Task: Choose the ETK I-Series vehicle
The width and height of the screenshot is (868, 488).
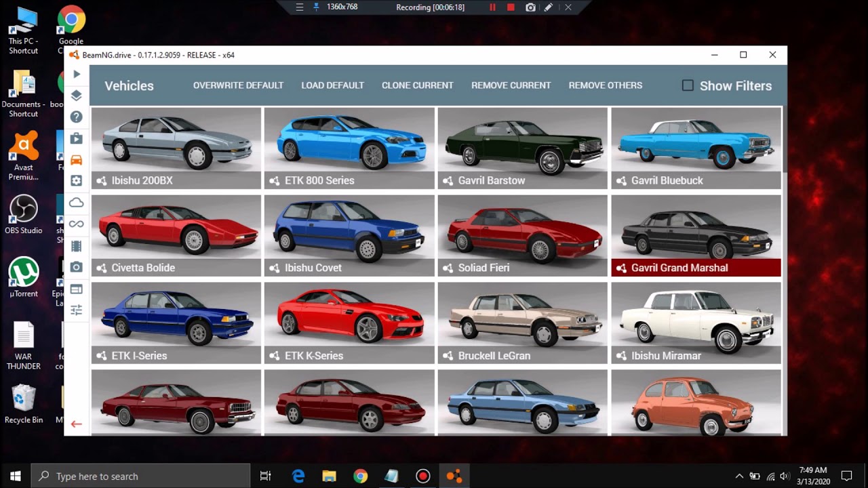Action: coord(176,323)
